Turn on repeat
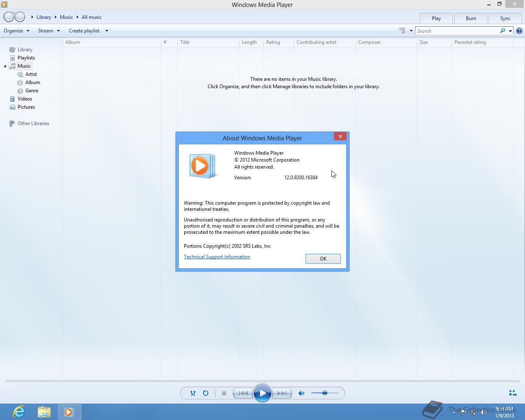The width and height of the screenshot is (525, 420). [x=205, y=393]
